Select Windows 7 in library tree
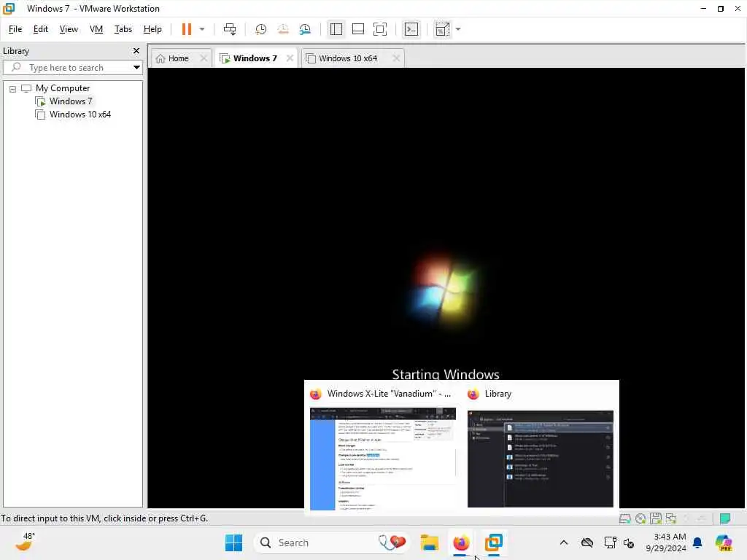 tap(71, 101)
